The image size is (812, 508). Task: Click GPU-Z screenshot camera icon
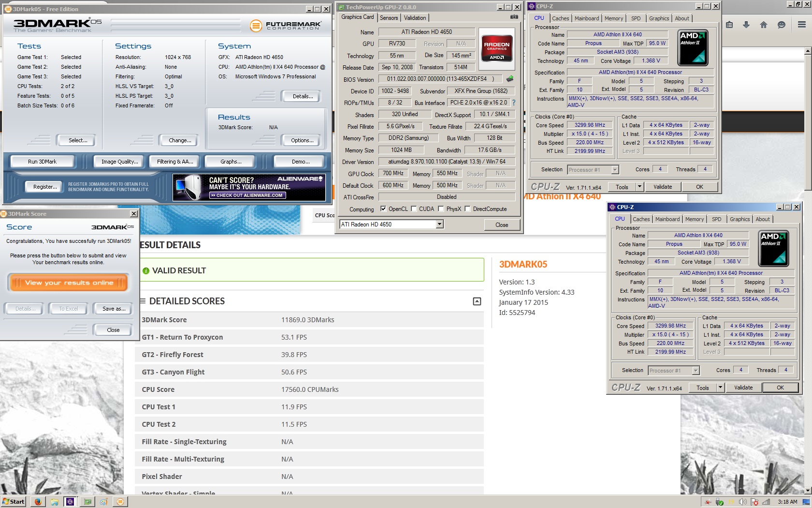pos(514,17)
